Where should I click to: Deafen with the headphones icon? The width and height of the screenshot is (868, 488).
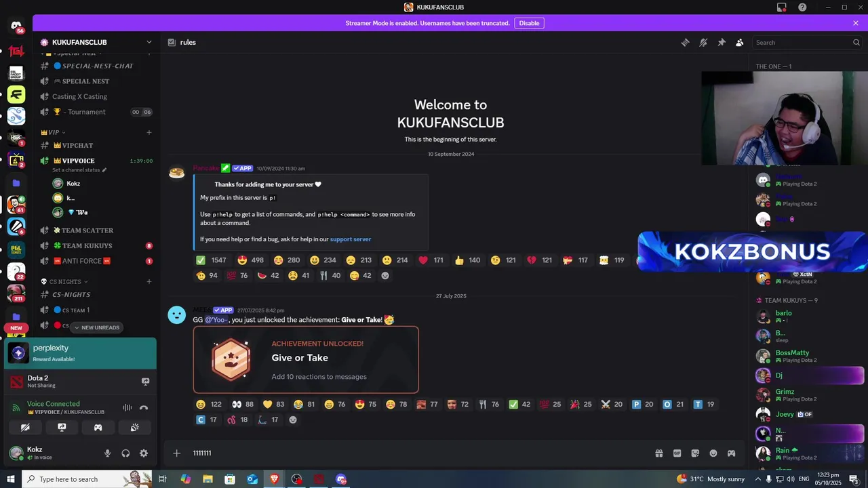point(125,453)
